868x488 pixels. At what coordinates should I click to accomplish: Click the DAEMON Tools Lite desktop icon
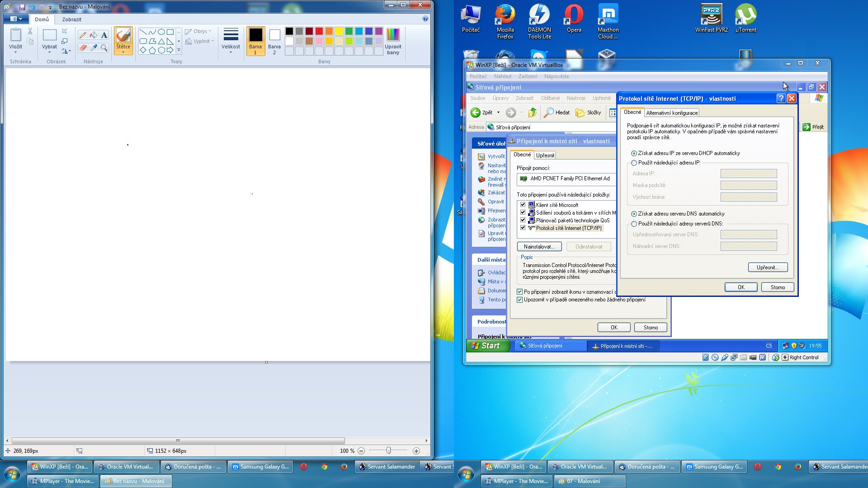[x=539, y=21]
